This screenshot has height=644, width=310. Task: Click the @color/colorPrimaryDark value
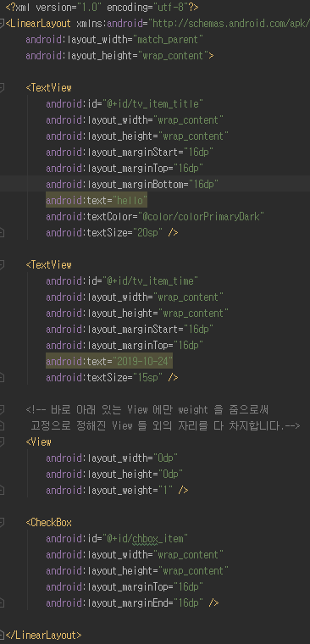pyautogui.click(x=201, y=217)
